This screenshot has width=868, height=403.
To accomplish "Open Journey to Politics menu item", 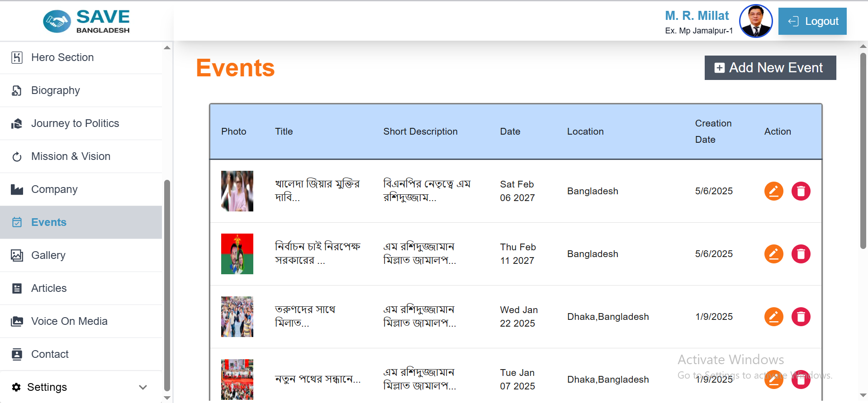I will tap(81, 123).
